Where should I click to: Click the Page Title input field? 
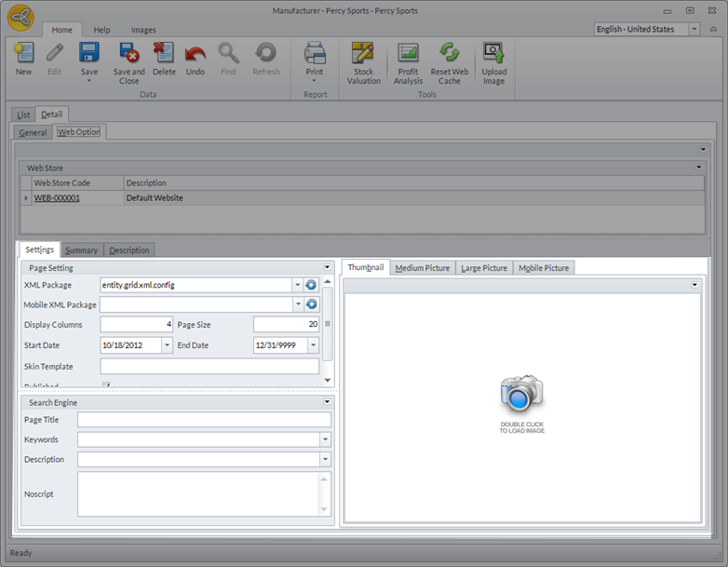click(x=203, y=420)
